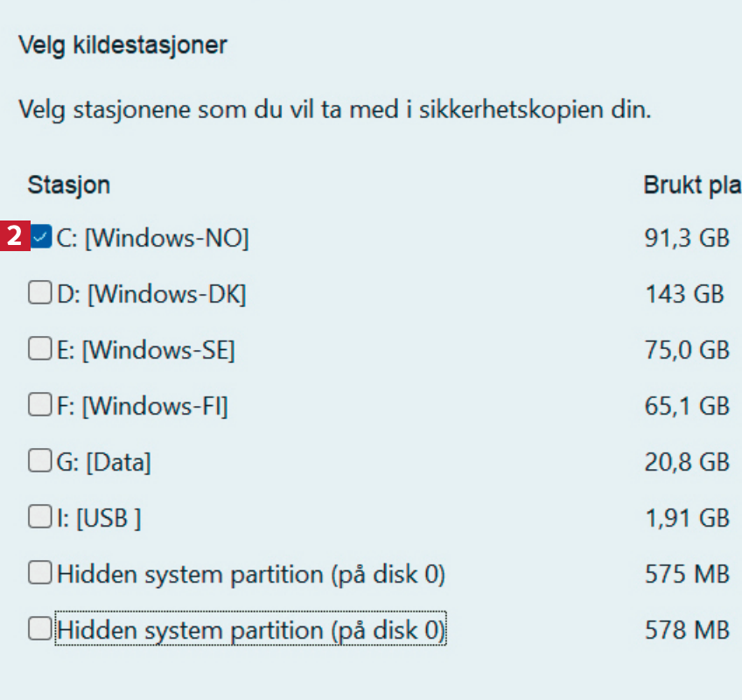Click the G: [Data] drive label text
The image size is (742, 700).
[104, 461]
